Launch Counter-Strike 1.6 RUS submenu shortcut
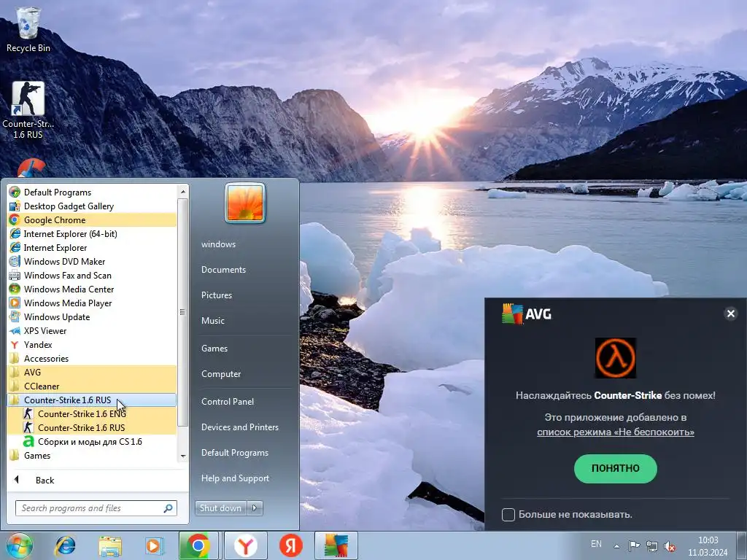 click(x=93, y=427)
